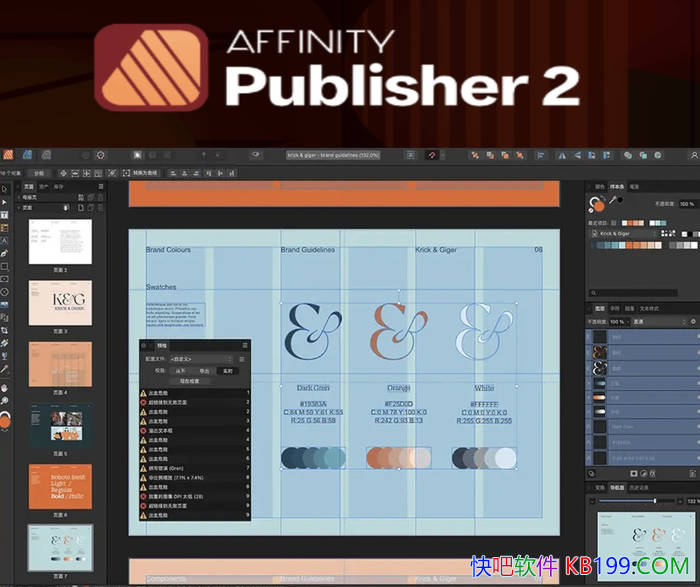Open the Assets tab in left panel
Screen dimensions: 700x587
click(43, 187)
